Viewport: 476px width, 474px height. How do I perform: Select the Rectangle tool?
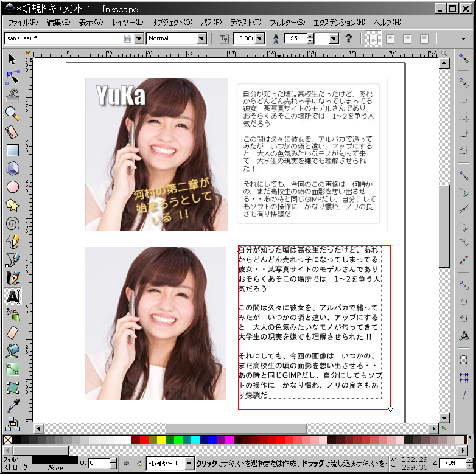13,150
